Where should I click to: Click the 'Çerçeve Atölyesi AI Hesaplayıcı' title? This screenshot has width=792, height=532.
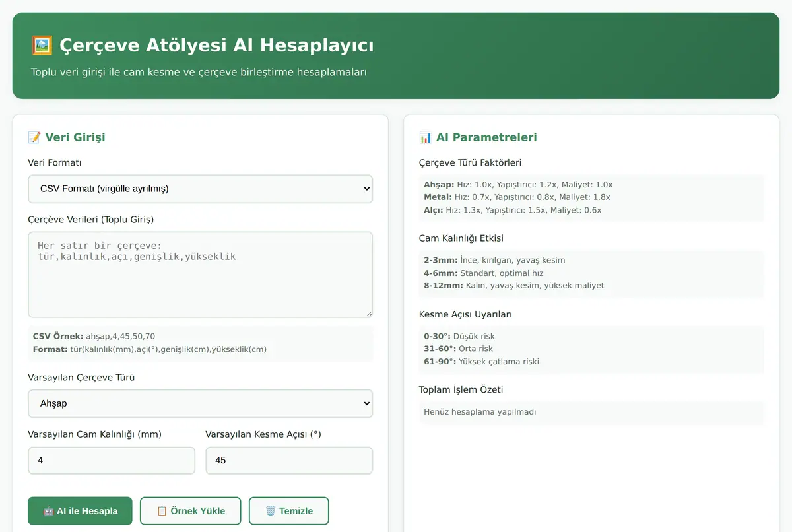click(x=216, y=46)
